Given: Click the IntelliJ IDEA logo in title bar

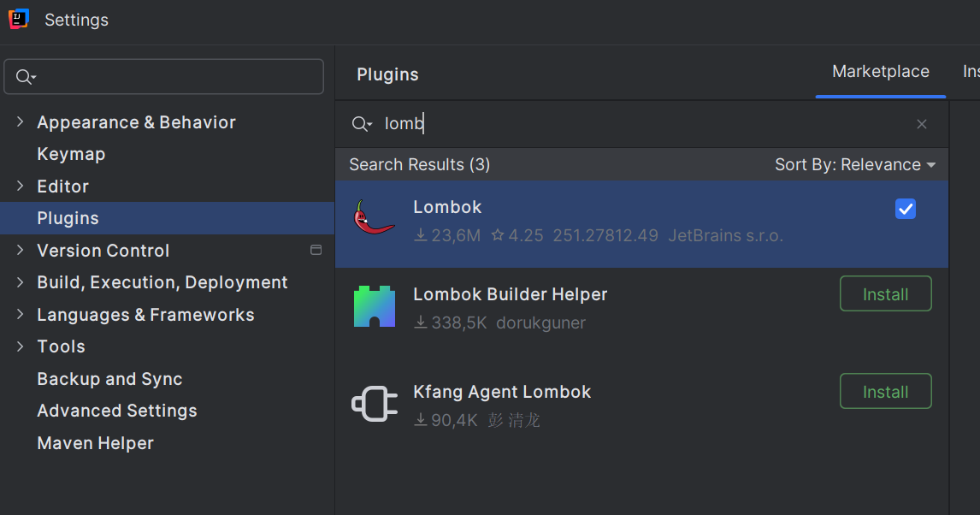Looking at the screenshot, I should pyautogui.click(x=19, y=19).
